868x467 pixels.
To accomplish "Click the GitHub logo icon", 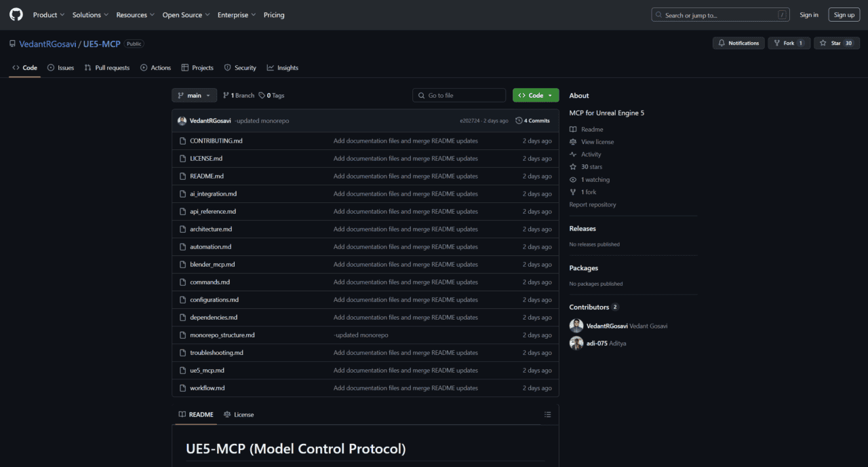I will tap(16, 14).
